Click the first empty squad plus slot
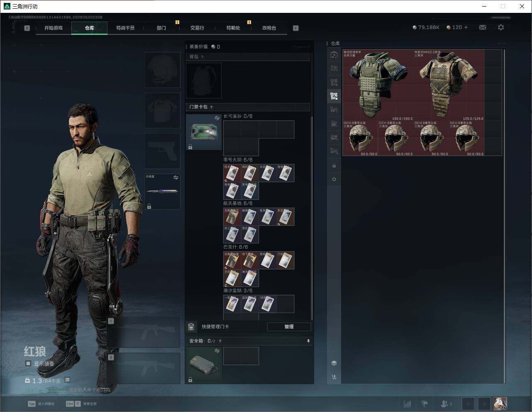The image size is (532, 412). pyautogui.click(x=468, y=404)
